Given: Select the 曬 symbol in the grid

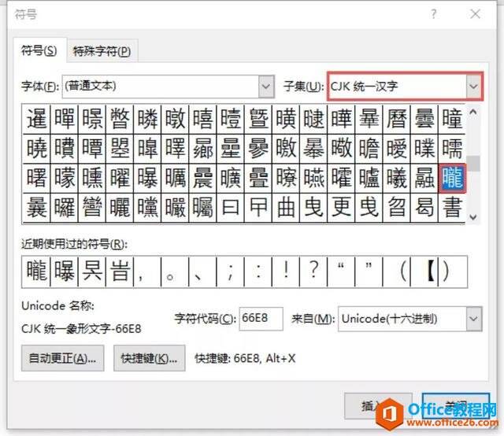Looking at the screenshot, I should pyautogui.click(x=120, y=208).
